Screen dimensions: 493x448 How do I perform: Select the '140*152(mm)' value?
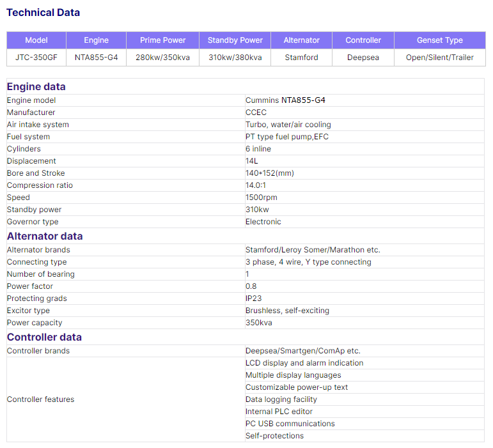[x=269, y=173]
